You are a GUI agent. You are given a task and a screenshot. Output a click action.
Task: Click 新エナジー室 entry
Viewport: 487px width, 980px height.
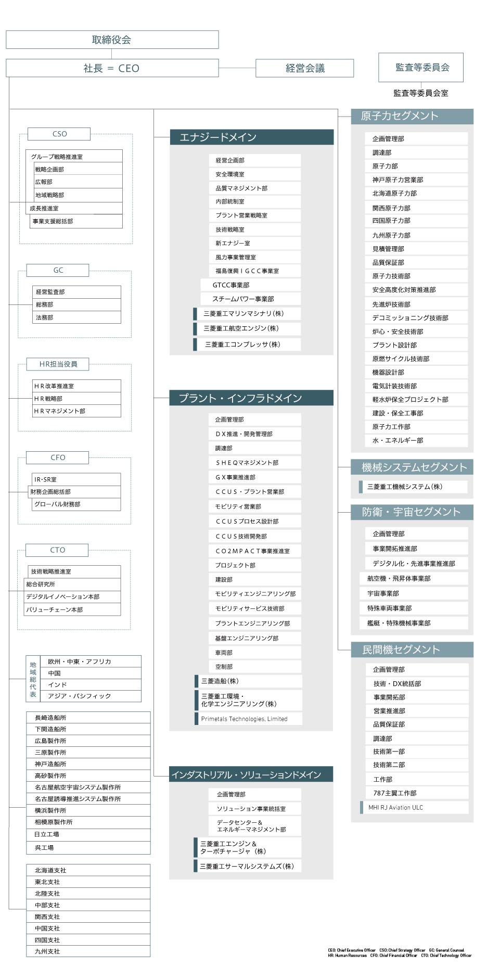click(255, 243)
